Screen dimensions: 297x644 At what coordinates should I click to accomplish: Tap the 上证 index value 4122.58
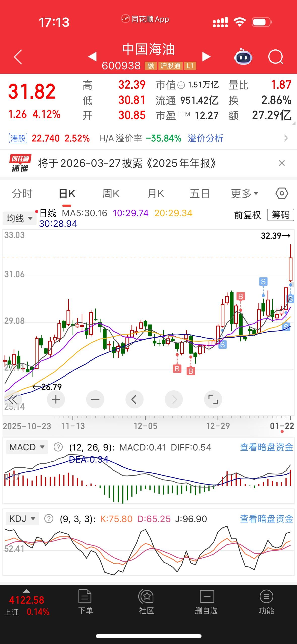(26, 600)
